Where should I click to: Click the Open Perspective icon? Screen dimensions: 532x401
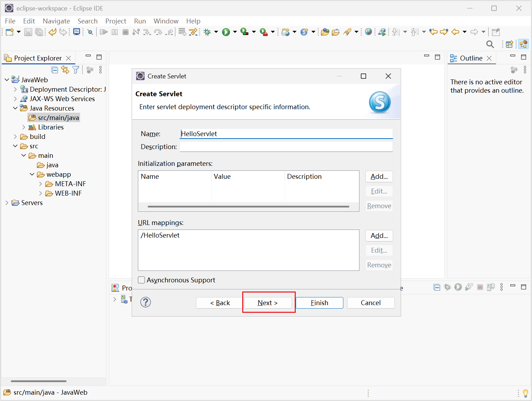pyautogui.click(x=509, y=44)
